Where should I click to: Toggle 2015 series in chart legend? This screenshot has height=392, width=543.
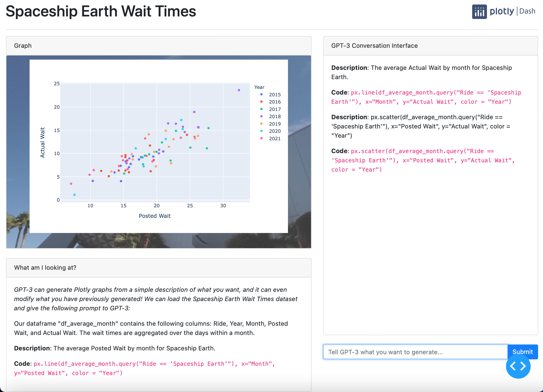[275, 95]
